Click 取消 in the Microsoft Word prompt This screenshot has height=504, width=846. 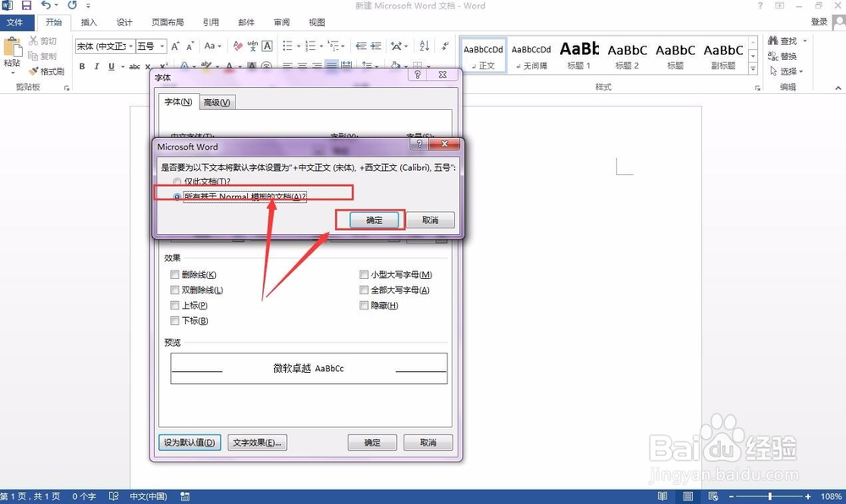430,220
